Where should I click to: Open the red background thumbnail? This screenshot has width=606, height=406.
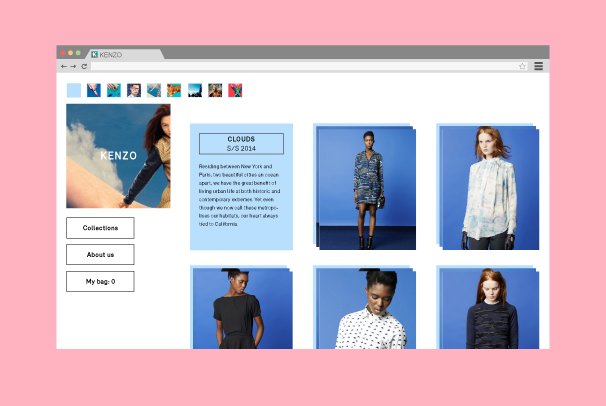point(235,90)
